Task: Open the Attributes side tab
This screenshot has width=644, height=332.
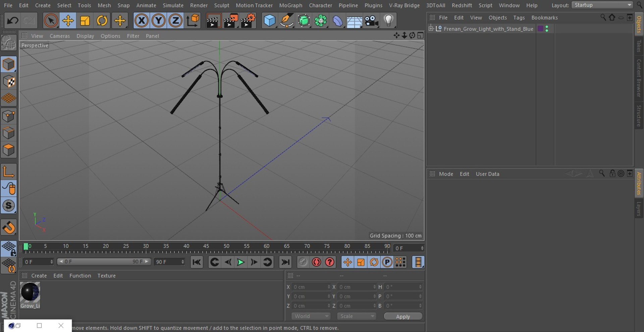Action: click(639, 183)
